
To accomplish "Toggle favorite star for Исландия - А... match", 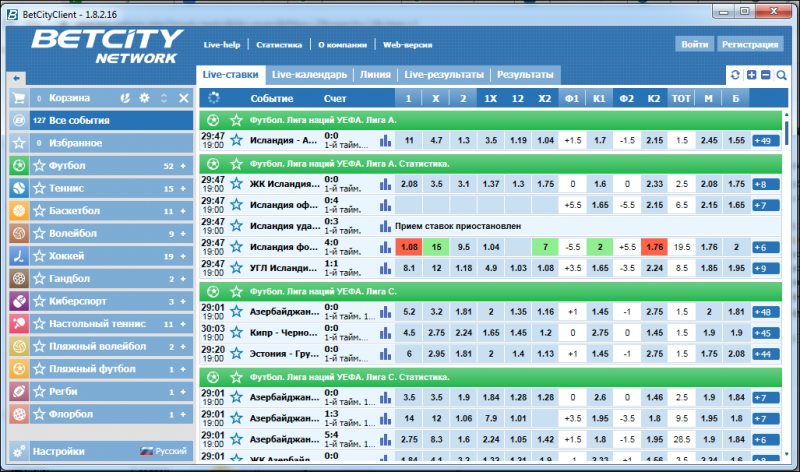I will pyautogui.click(x=236, y=140).
